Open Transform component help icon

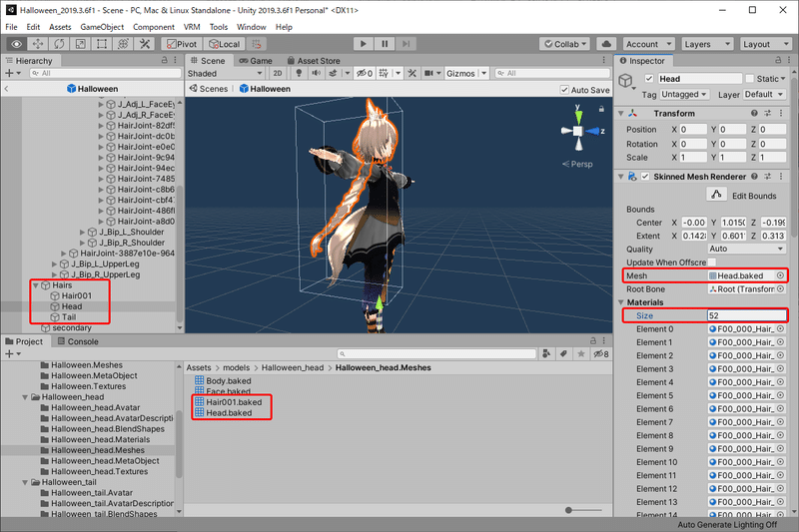pyautogui.click(x=754, y=113)
